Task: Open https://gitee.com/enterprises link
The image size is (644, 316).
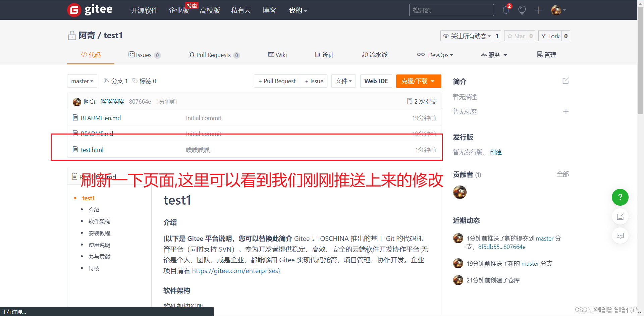Action: (235, 271)
